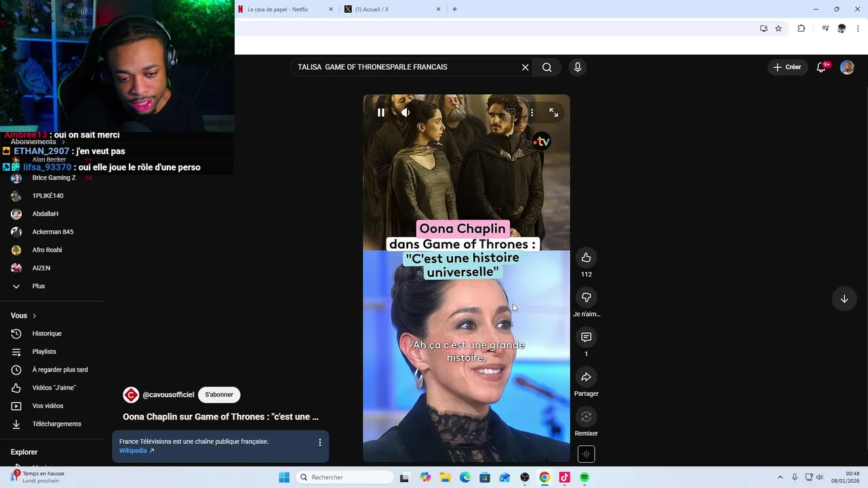Viewport: 868px width, 488px height.
Task: Open the Créer menu
Action: tap(787, 67)
